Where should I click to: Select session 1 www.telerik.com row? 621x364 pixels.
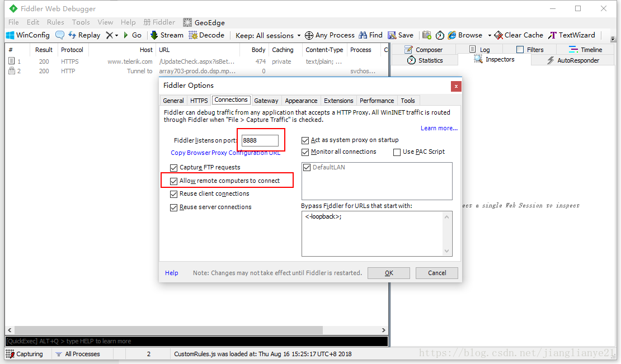(x=196, y=62)
